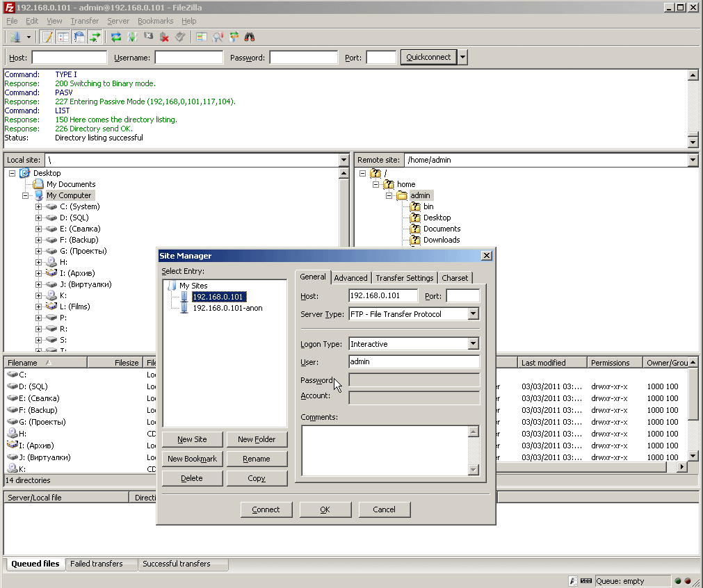Expand the C: (System) drive node

click(39, 206)
